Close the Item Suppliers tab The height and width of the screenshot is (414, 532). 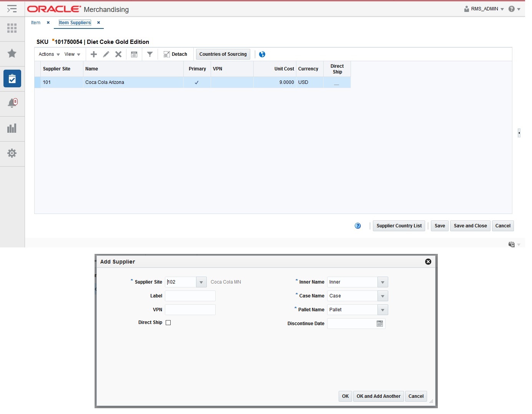tap(98, 23)
